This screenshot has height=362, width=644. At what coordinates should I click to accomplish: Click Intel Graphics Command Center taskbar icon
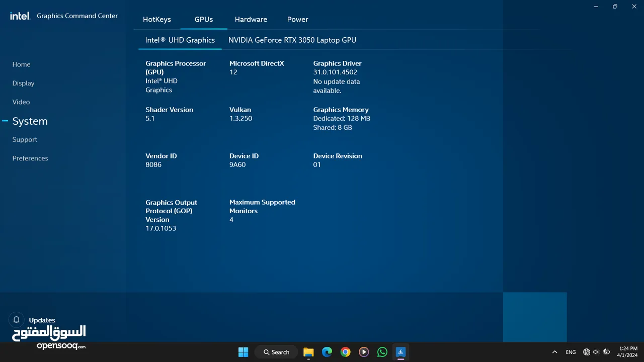(x=400, y=352)
